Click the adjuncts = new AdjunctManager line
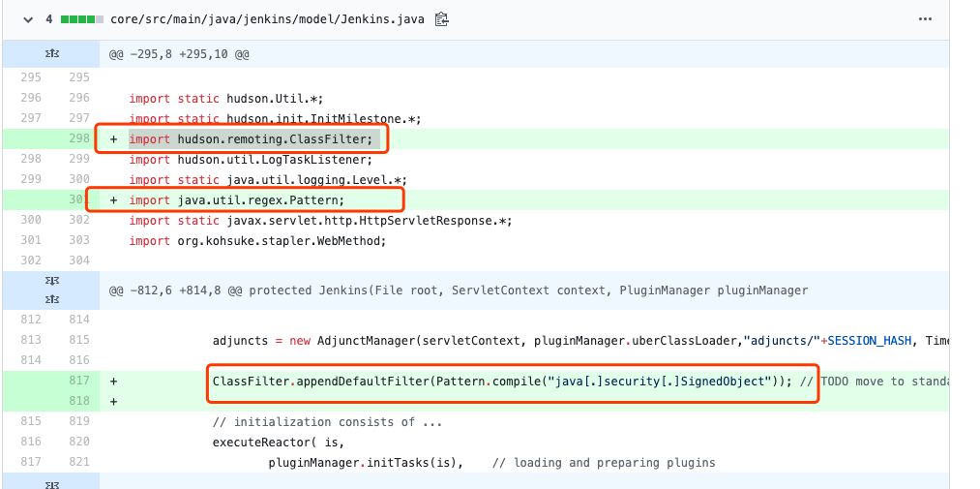 [x=580, y=341]
